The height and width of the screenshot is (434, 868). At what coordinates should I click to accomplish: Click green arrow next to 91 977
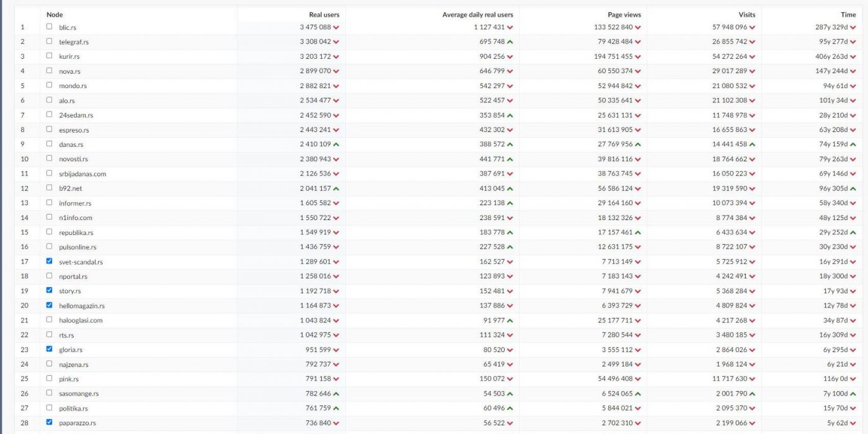pos(510,321)
